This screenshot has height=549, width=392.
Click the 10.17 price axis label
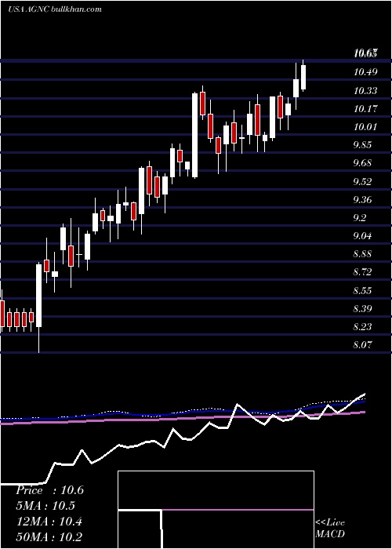(x=365, y=108)
